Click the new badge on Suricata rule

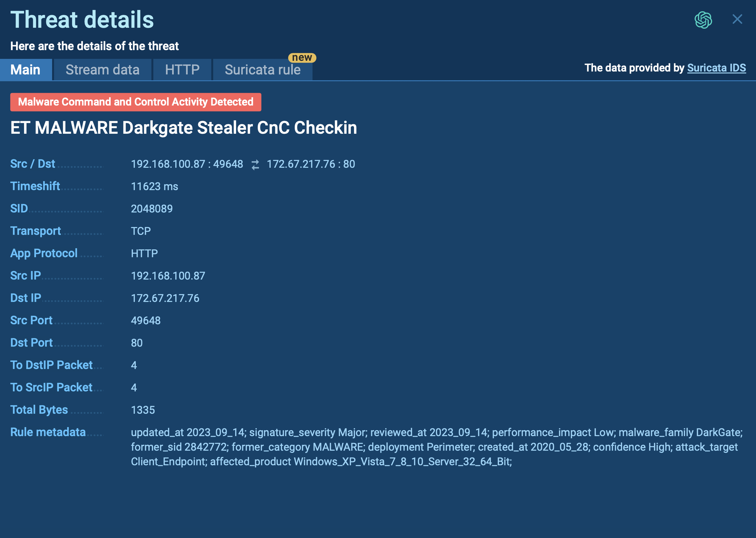[301, 58]
